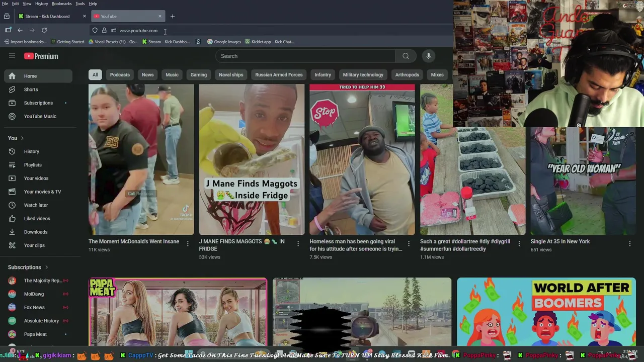This screenshot has width=644, height=362.
Task: Select the Russian Armed Forces chip
Action: (x=279, y=75)
